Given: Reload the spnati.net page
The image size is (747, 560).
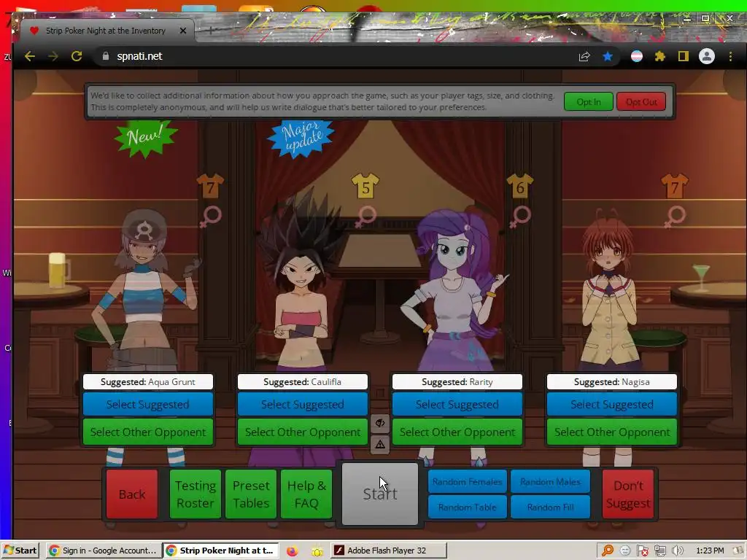Looking at the screenshot, I should click(76, 56).
